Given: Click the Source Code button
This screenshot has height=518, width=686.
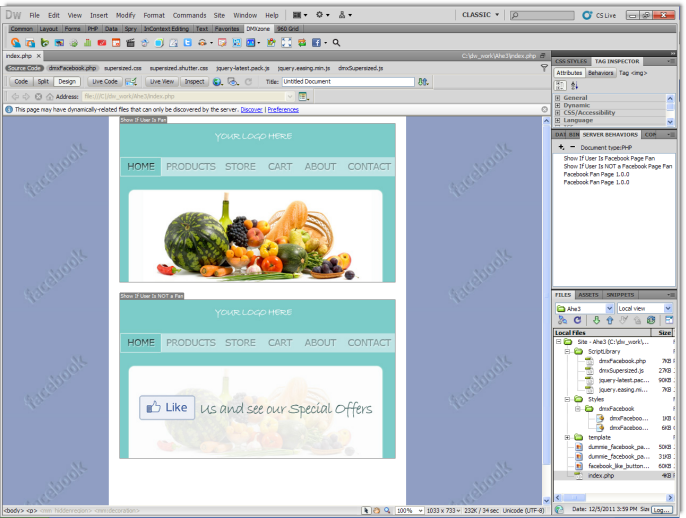Looking at the screenshot, I should click(x=24, y=68).
